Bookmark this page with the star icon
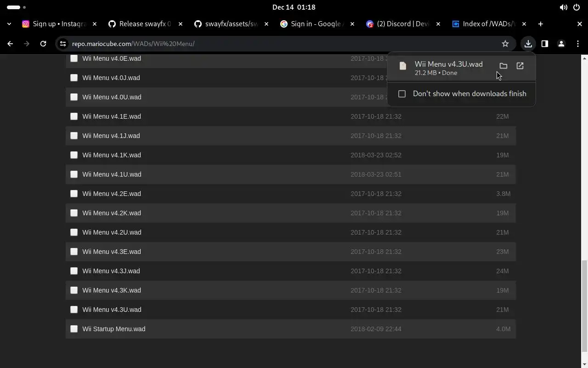Viewport: 588px width, 368px height. (x=505, y=44)
